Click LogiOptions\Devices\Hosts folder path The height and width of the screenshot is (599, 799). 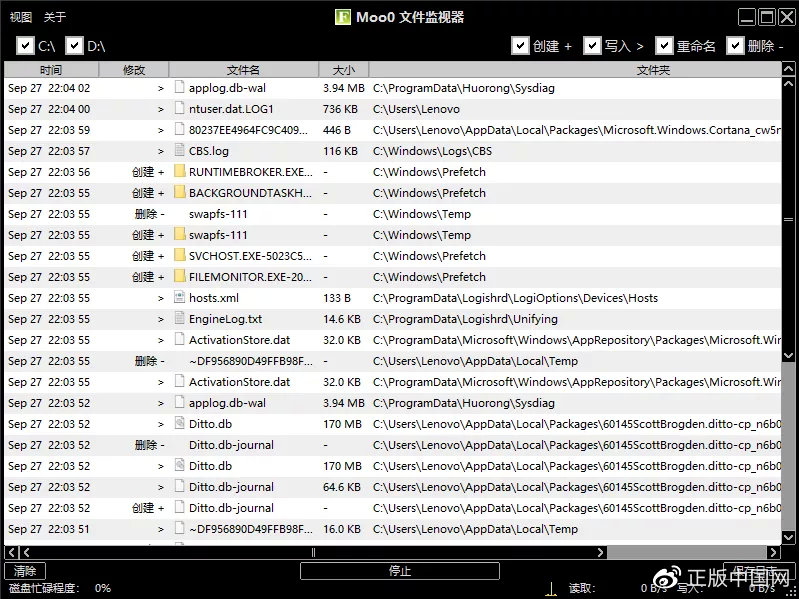(x=515, y=298)
